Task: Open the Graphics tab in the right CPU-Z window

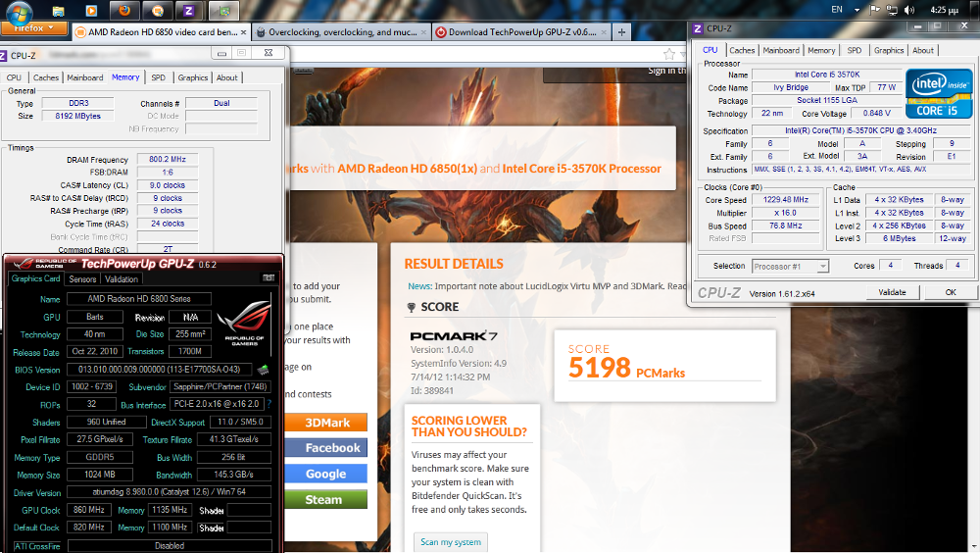Action: [889, 50]
